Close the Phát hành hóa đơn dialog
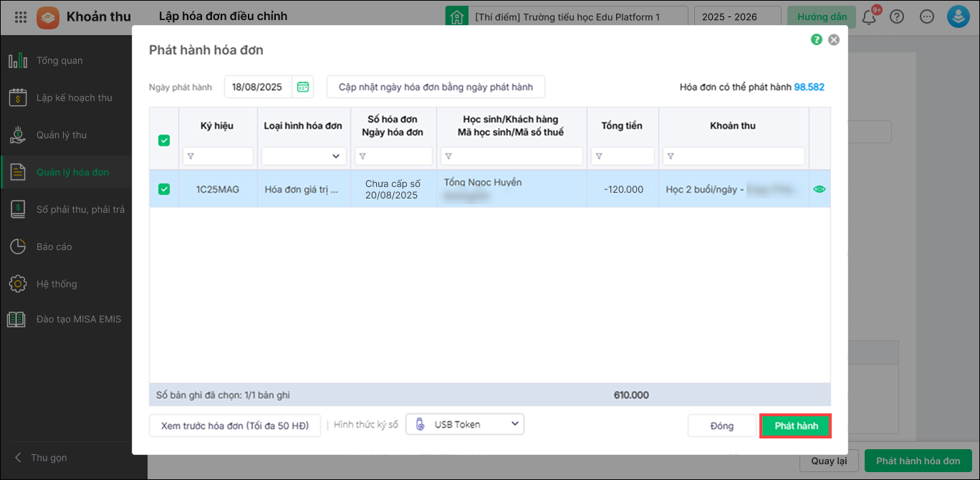Image resolution: width=980 pixels, height=480 pixels. coord(834,40)
